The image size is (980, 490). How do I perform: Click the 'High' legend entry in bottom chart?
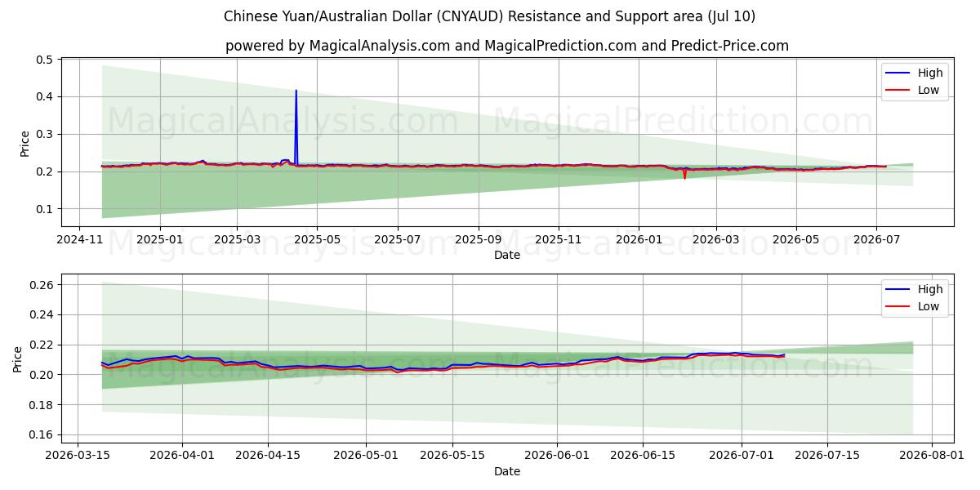(x=930, y=289)
